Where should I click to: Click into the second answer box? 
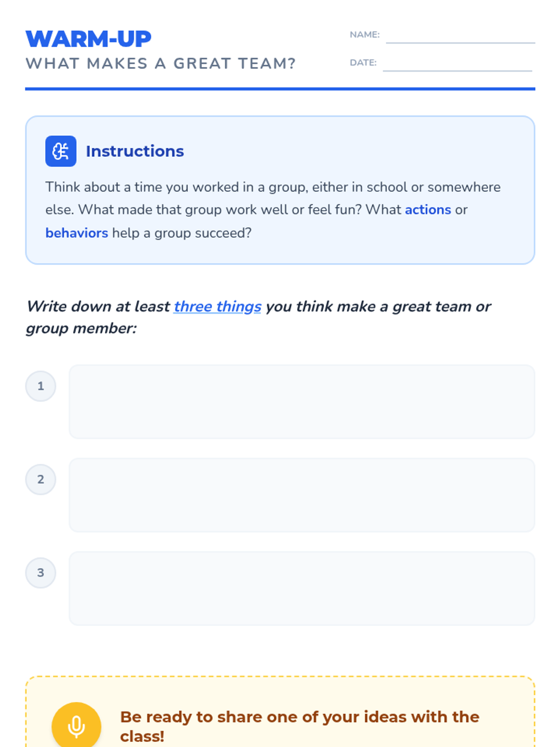302,495
